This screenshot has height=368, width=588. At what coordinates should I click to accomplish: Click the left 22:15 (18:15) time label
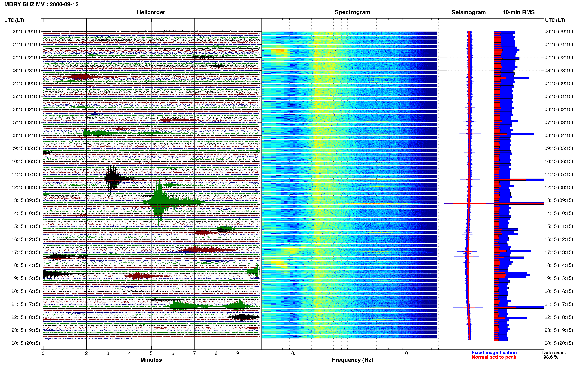tap(26, 317)
